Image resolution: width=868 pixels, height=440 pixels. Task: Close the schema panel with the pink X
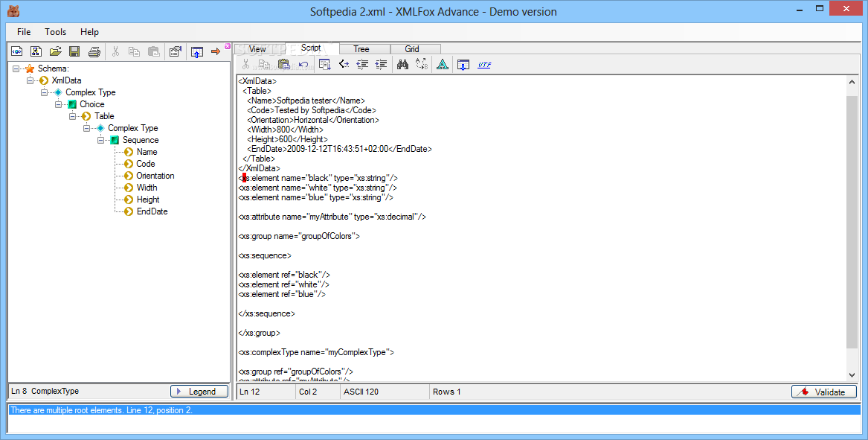tap(228, 47)
